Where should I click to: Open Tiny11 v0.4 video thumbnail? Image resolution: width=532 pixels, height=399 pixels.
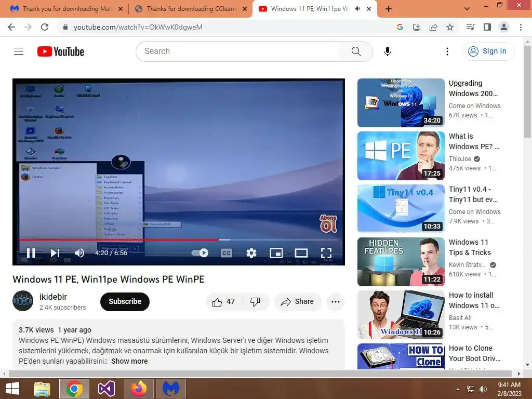point(401,209)
